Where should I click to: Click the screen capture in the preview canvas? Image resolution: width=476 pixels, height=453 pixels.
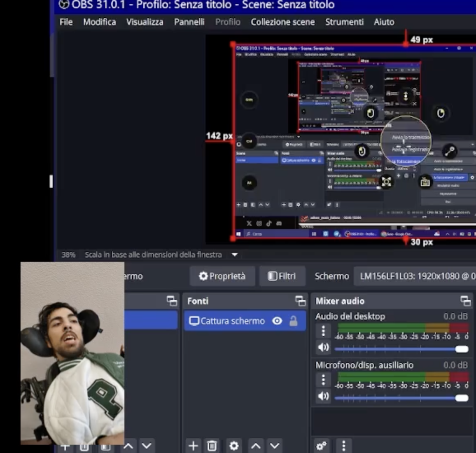coord(354,141)
